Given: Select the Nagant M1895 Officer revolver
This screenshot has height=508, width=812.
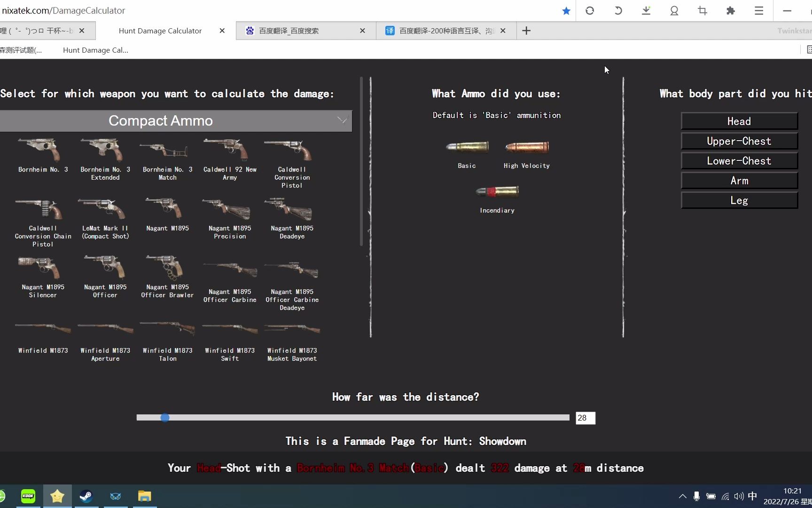Looking at the screenshot, I should click(105, 277).
